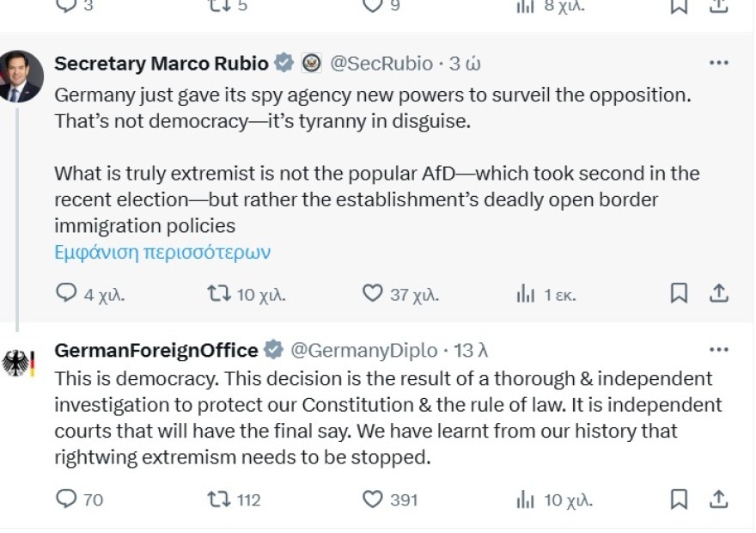The image size is (756, 533).
Task: Retweet Marco Rubio's post about Germany
Action: pos(219,294)
